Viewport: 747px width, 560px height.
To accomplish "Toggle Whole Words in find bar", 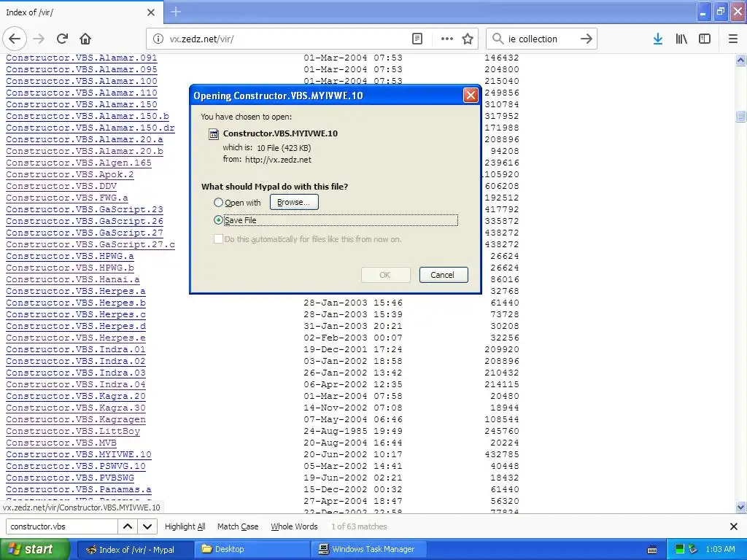I will pyautogui.click(x=294, y=526).
